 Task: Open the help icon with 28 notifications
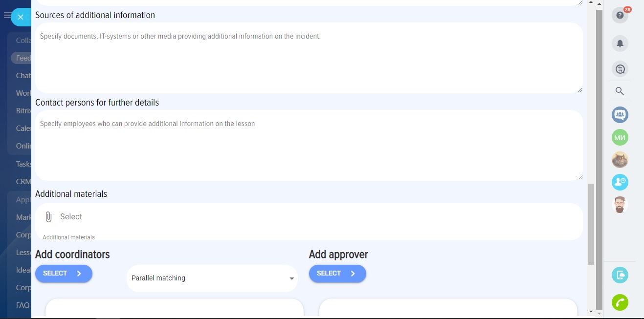(620, 15)
